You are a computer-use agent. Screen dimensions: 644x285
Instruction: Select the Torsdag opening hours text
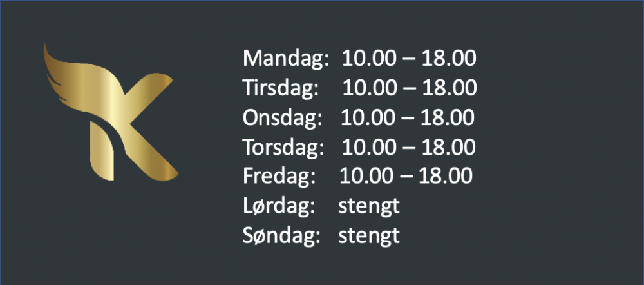click(x=409, y=147)
